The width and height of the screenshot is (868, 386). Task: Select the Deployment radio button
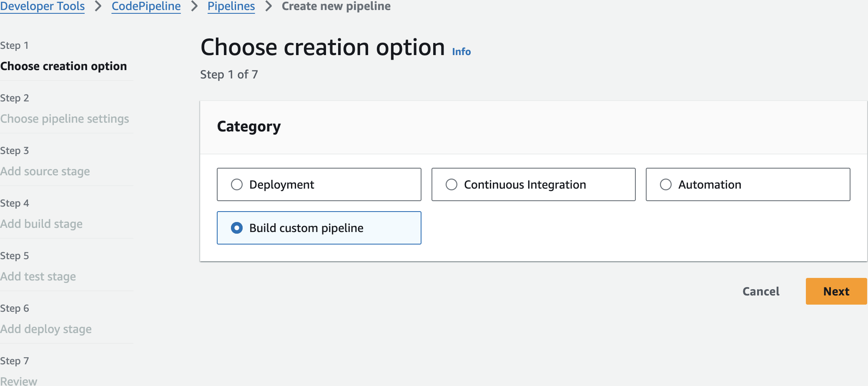coord(237,184)
